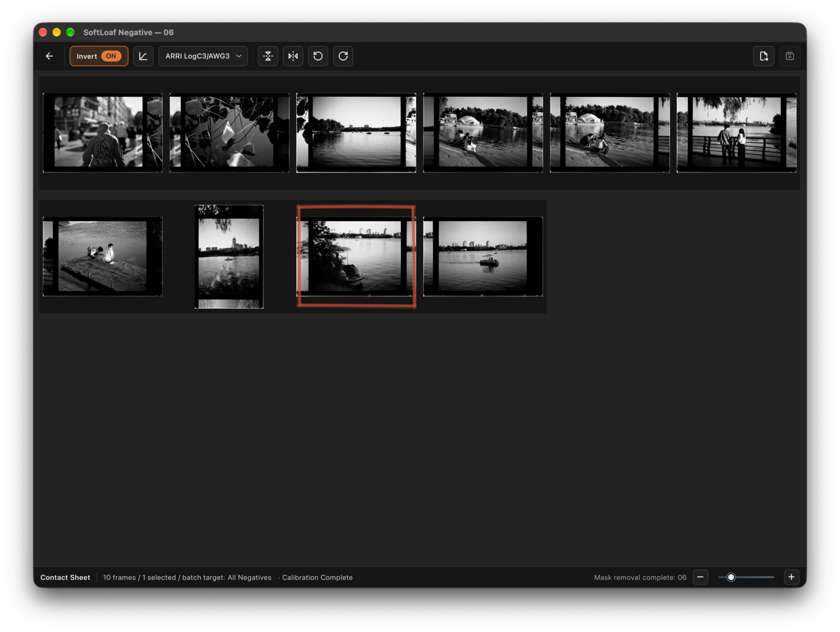The width and height of the screenshot is (840, 632).
Task: Select the children on wooden dock thumbnail
Action: pyautogui.click(x=102, y=256)
